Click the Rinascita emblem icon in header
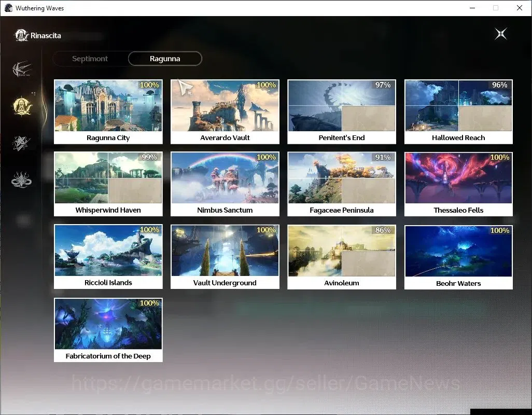The image size is (532, 415). pos(21,35)
